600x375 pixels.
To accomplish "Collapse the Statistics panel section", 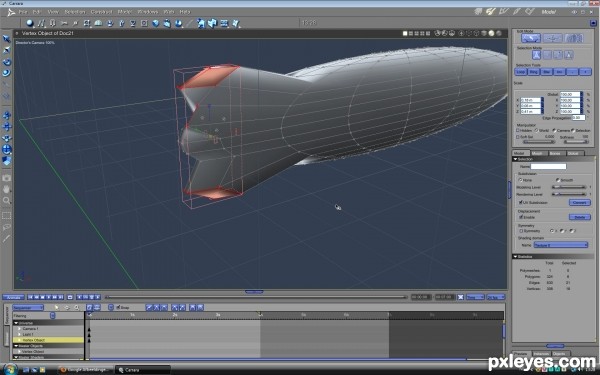I will point(515,256).
